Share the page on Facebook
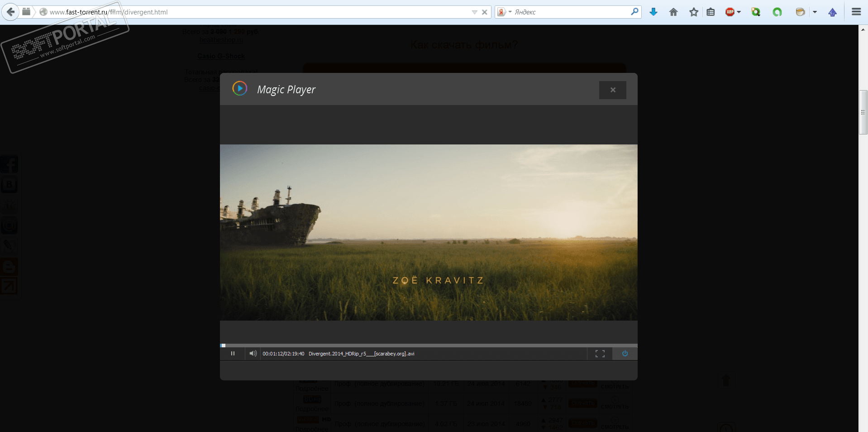868x432 pixels. (x=9, y=164)
